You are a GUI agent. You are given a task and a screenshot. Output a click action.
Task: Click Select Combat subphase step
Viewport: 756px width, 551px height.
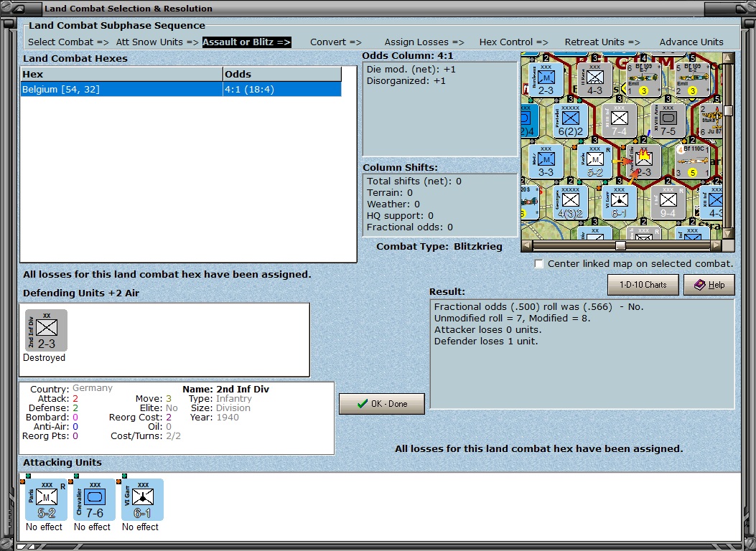68,42
